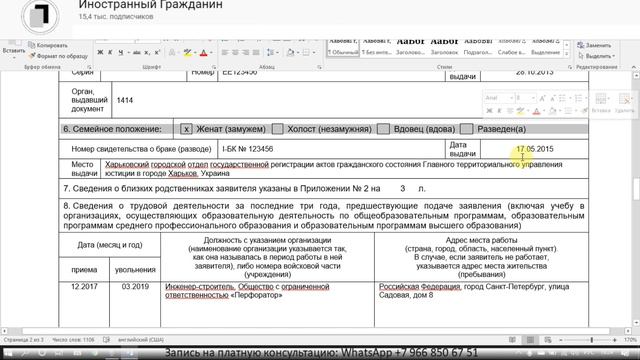Open font color dropdown arrow in the ribbon
640x360 pixels.
click(x=211, y=53)
